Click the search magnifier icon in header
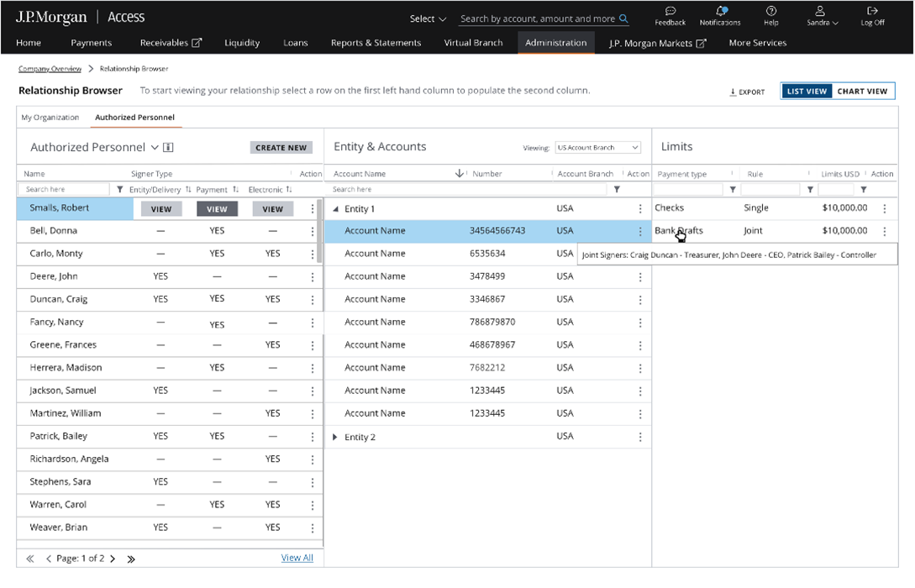915x588 pixels. [x=623, y=18]
